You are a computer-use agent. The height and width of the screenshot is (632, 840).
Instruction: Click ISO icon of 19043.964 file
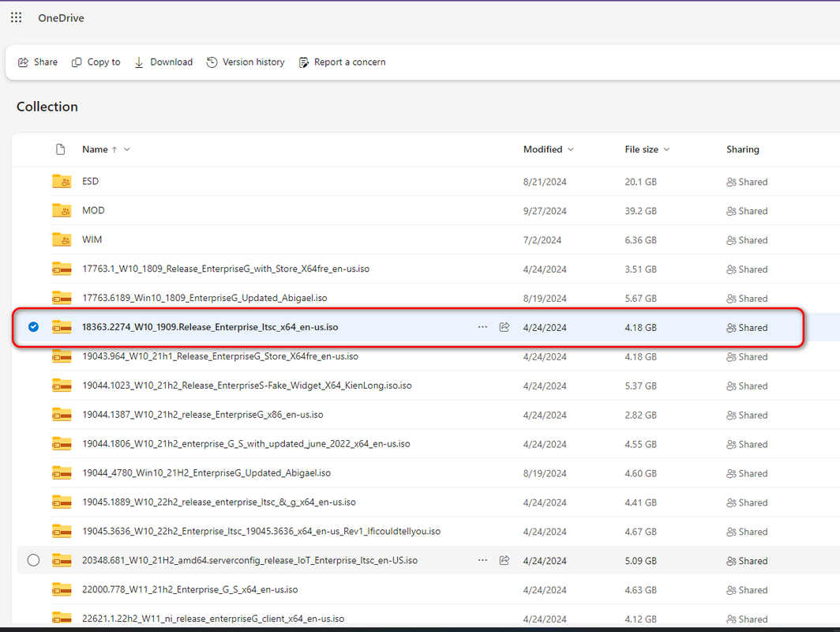(x=62, y=356)
